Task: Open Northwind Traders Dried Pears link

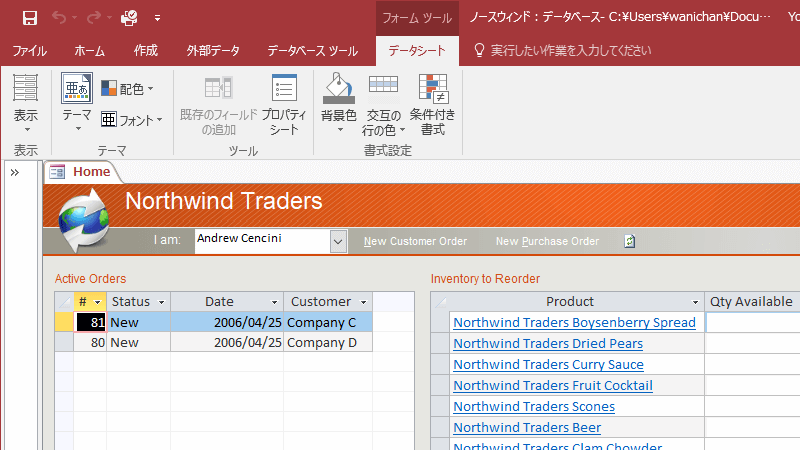Action: click(x=548, y=343)
